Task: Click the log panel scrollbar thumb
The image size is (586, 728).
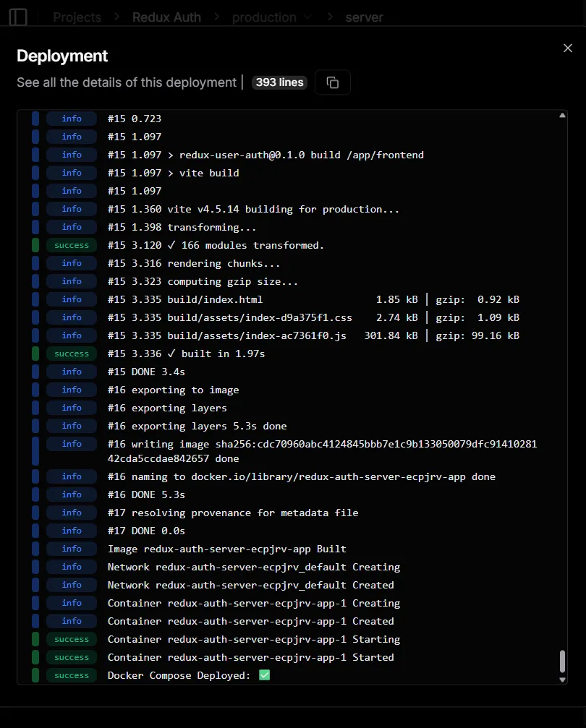Action: pos(562,661)
